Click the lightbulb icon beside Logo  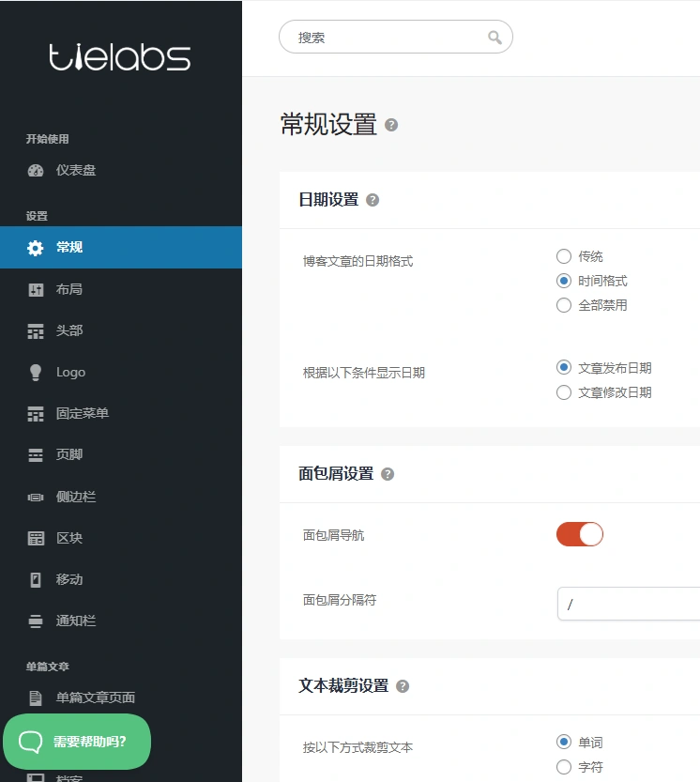click(36, 373)
